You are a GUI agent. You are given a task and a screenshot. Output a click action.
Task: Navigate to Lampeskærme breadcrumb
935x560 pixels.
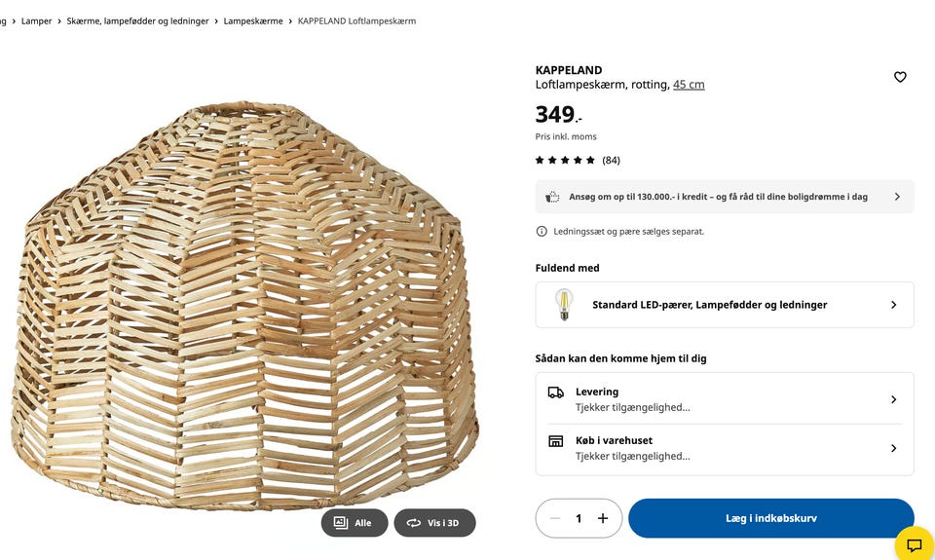[x=253, y=20]
